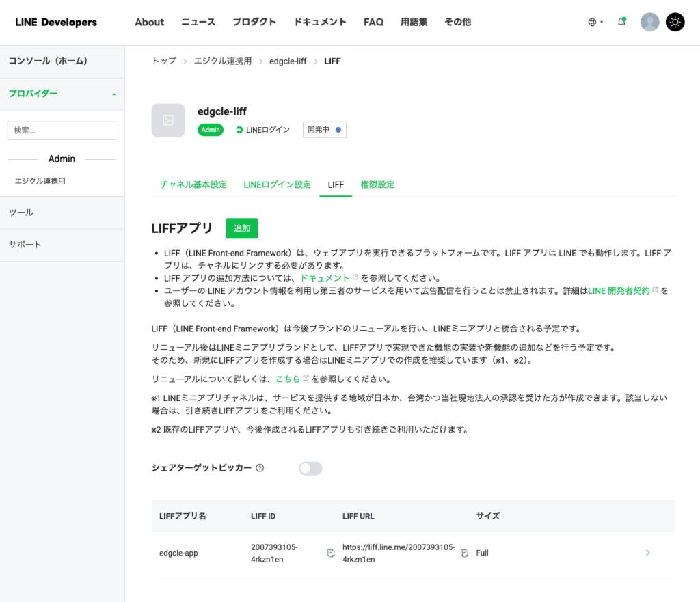The image size is (700, 602).
Task: Navigate to エジクル連携用 in the breadcrumb
Action: tap(223, 61)
